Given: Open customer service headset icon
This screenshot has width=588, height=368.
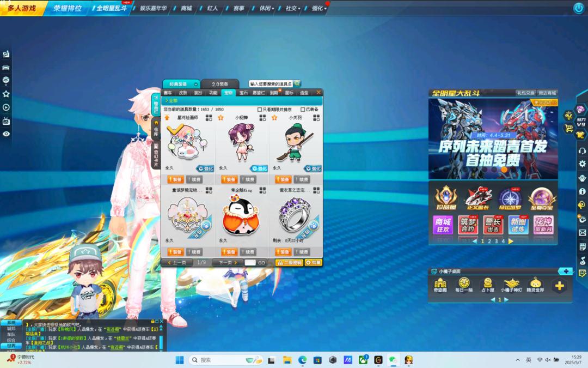Looking at the screenshot, I should tap(582, 150).
